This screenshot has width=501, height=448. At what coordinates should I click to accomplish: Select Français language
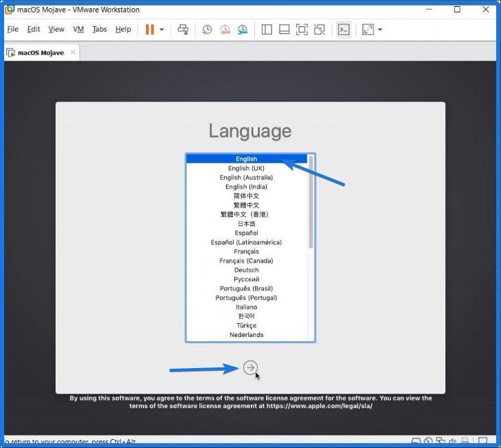point(246,252)
